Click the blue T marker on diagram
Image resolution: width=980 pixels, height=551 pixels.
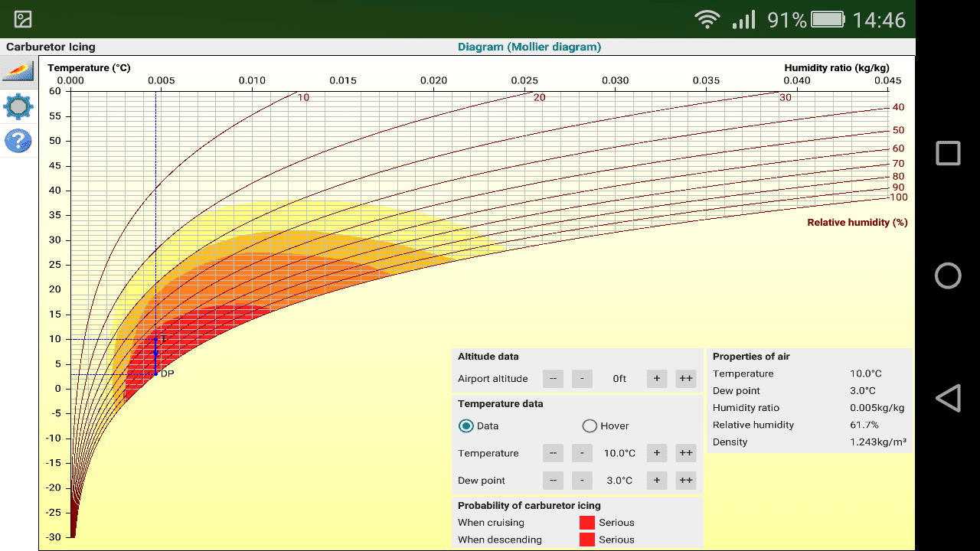pyautogui.click(x=155, y=339)
